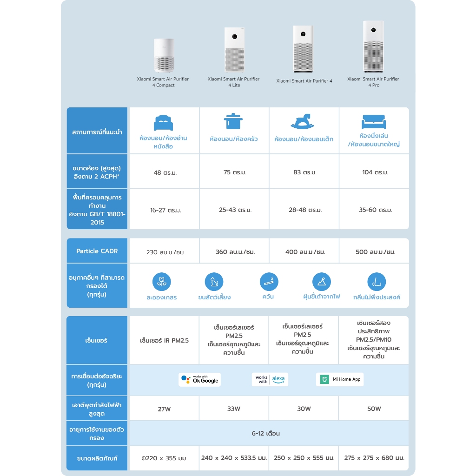476x476 pixels.
Task: Select the pet hair cat icon
Action: coord(214,282)
